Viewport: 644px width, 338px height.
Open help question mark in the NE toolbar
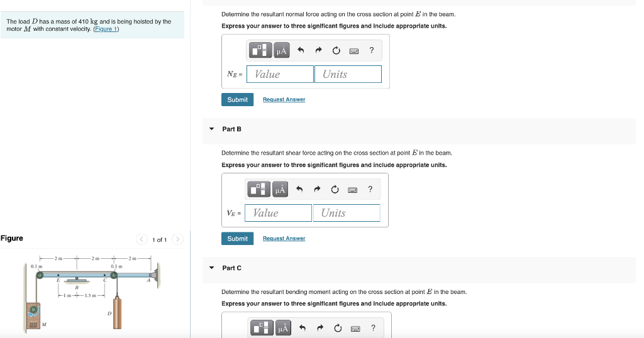pos(371,50)
